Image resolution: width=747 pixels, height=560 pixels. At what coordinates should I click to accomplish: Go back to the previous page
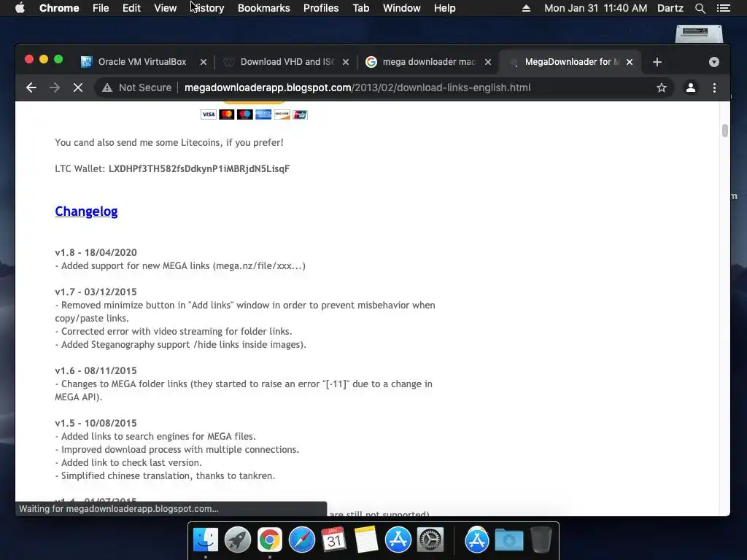coord(31,87)
